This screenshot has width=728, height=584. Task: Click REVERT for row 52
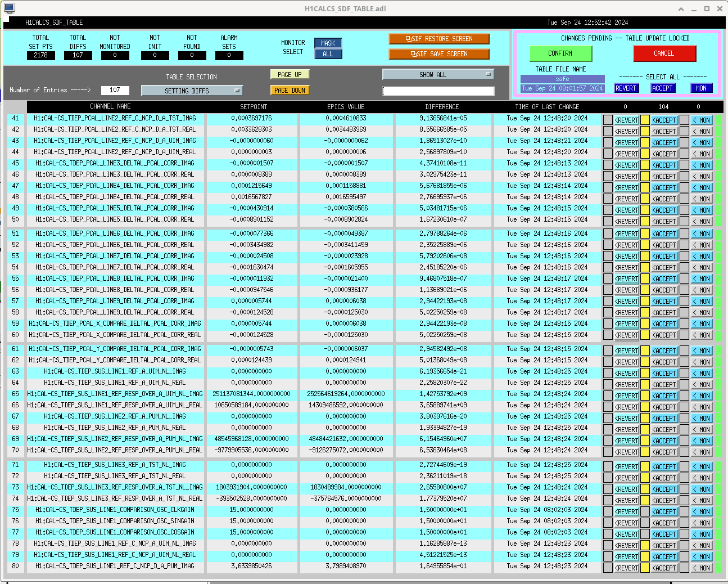pos(626,245)
